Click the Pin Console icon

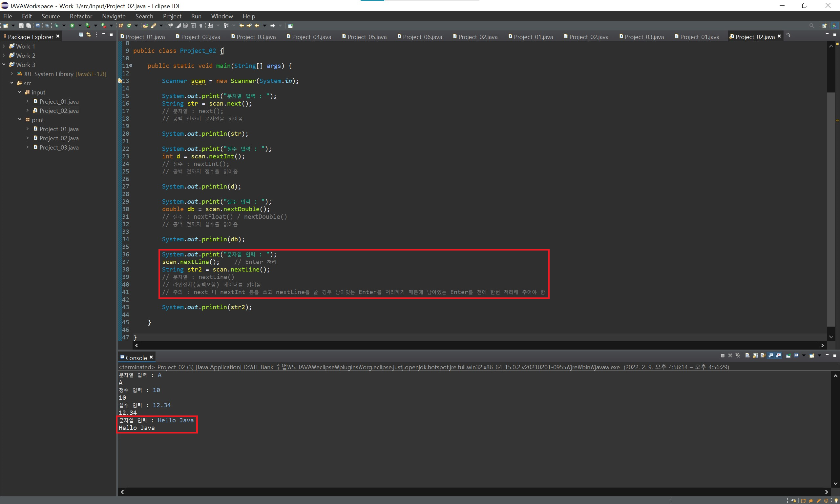(788, 355)
